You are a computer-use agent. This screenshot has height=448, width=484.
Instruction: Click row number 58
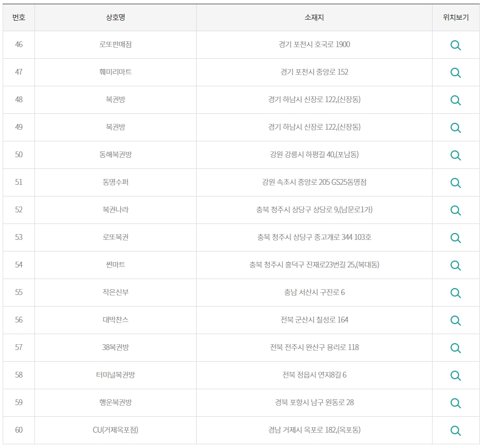[19, 375]
